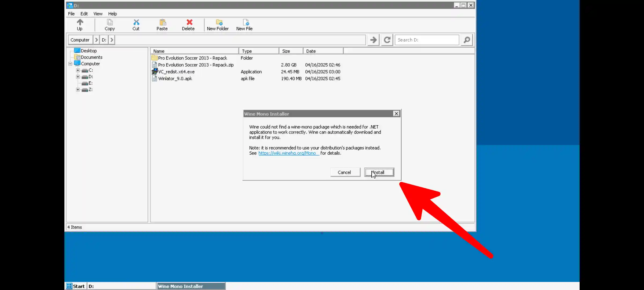This screenshot has width=644, height=290.
Task: Open the wiki.winehq.org/Mono link
Action: [x=288, y=153]
